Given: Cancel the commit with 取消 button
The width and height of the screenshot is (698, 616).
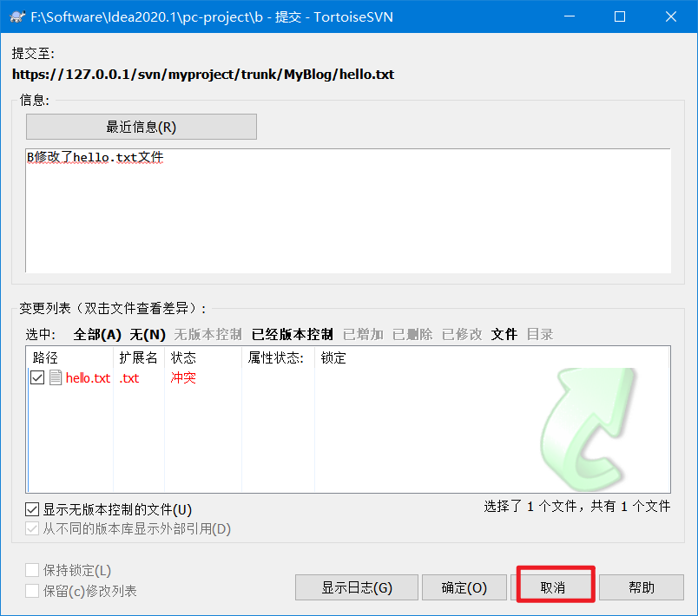Looking at the screenshot, I should [552, 587].
